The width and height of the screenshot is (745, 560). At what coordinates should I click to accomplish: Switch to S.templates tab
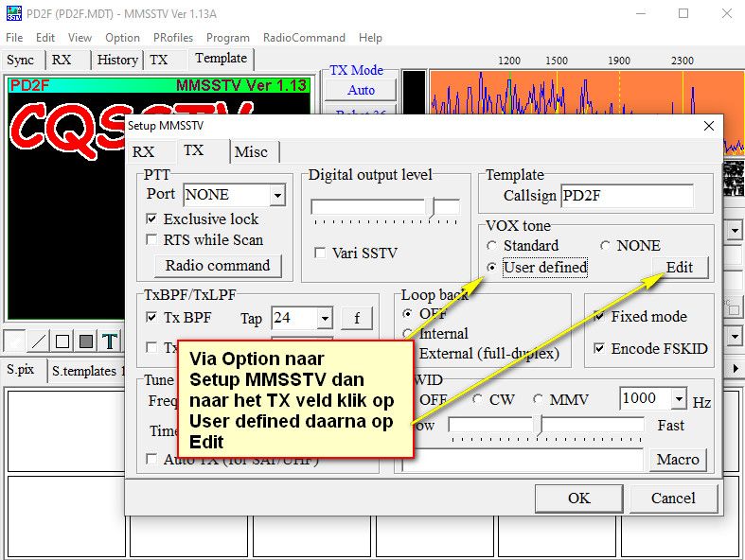point(87,371)
